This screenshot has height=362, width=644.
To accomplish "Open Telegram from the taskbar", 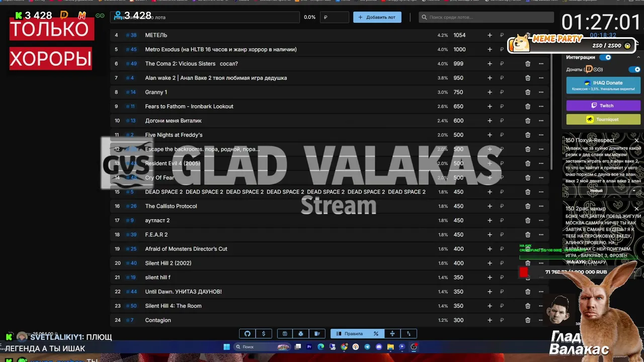I will click(x=367, y=347).
